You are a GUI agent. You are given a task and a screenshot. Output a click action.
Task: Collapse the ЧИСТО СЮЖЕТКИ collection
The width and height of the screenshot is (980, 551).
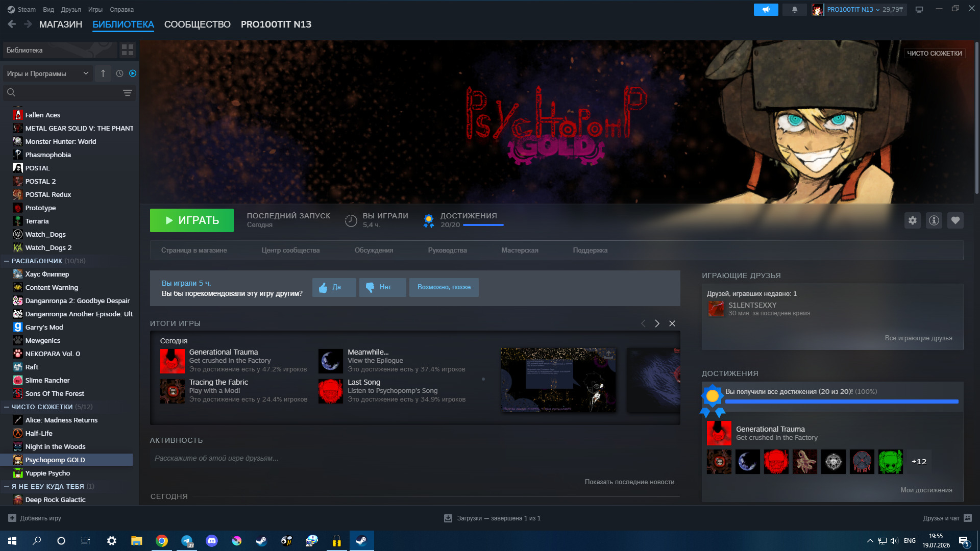(x=7, y=407)
